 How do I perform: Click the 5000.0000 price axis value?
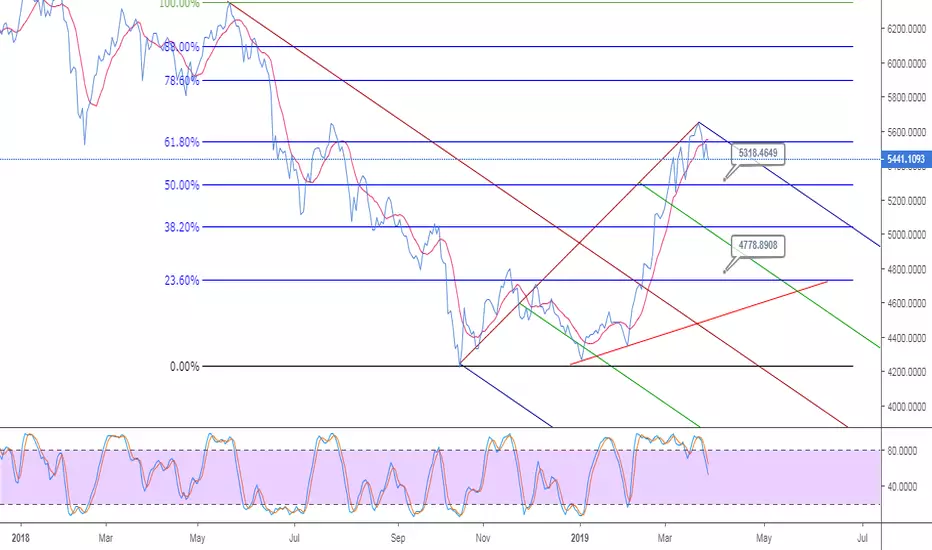[x=906, y=235]
